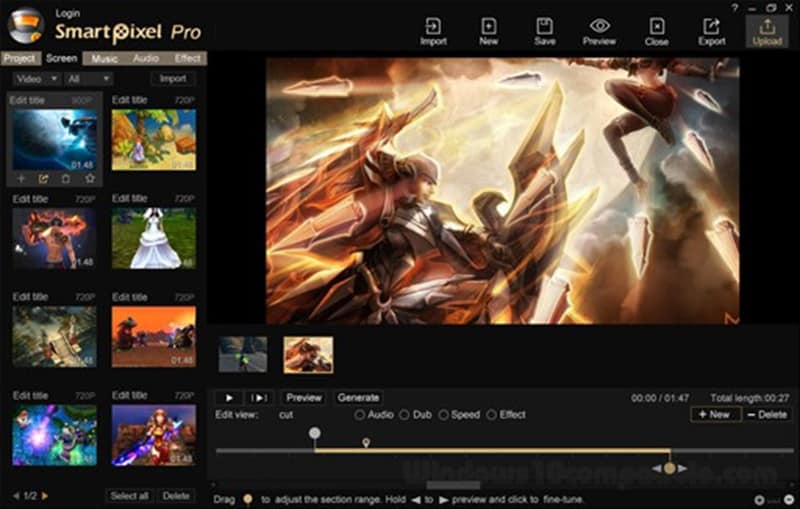The height and width of the screenshot is (509, 800).
Task: Click the 'Total length:00:27' text
Action: coord(749,398)
